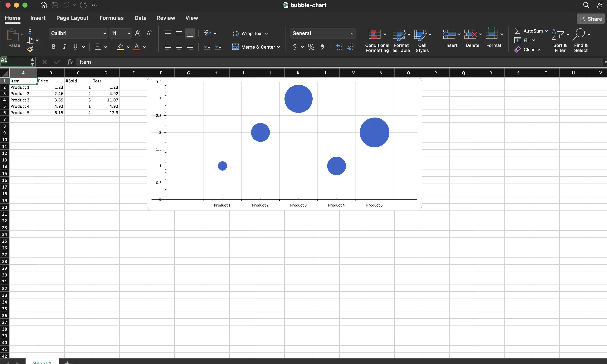Open the Conditional Formatting tool

[377, 40]
